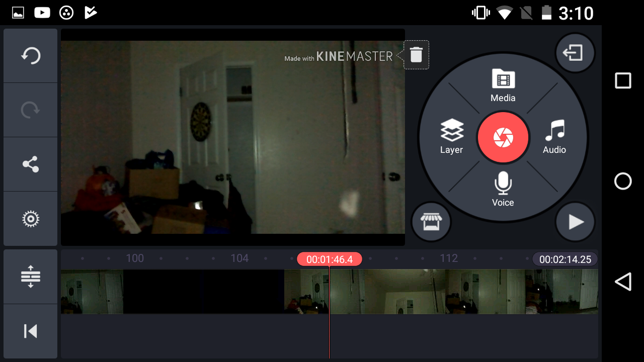Start Voice recording option
This screenshot has width=644, height=362.
point(503,189)
